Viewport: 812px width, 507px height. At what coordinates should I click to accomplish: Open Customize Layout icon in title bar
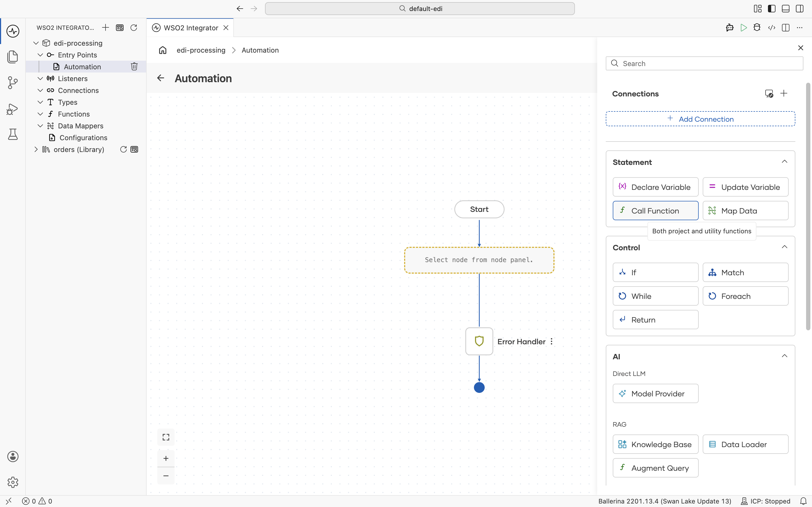[758, 8]
